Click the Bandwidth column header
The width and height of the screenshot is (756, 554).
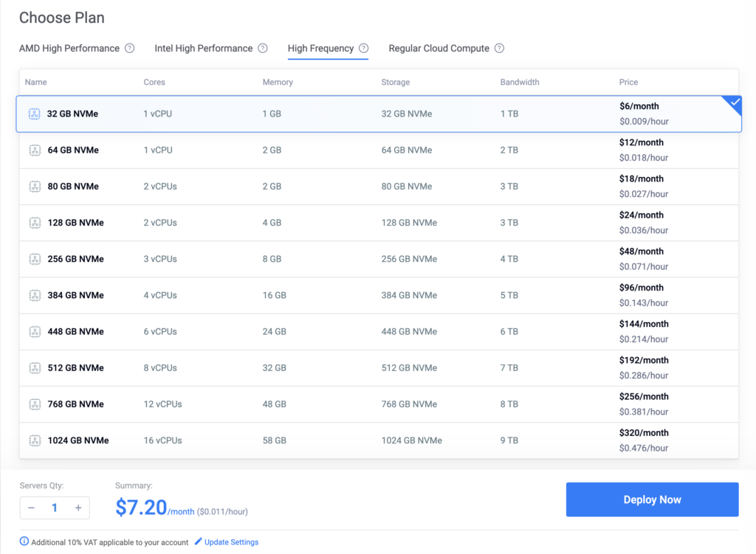pyautogui.click(x=520, y=83)
